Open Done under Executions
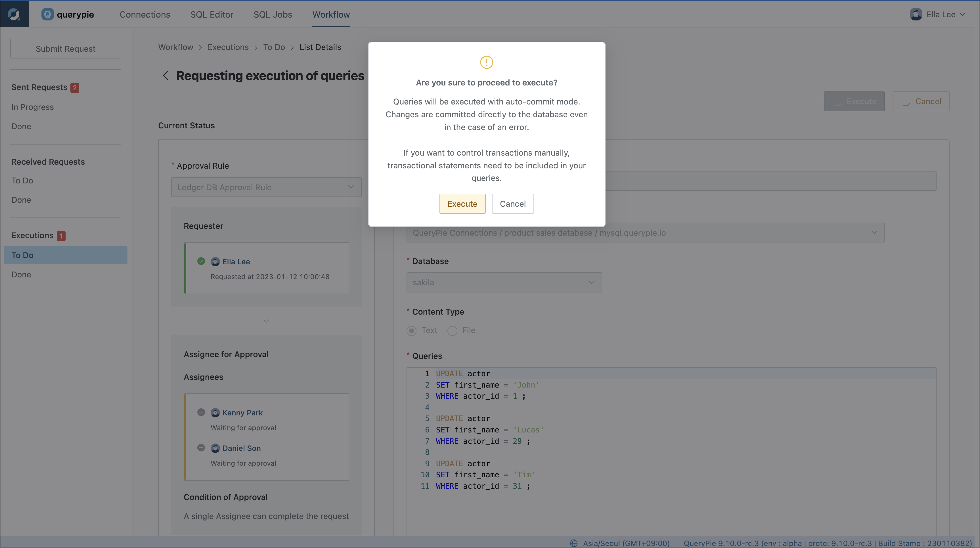This screenshot has width=980, height=548. coord(21,275)
